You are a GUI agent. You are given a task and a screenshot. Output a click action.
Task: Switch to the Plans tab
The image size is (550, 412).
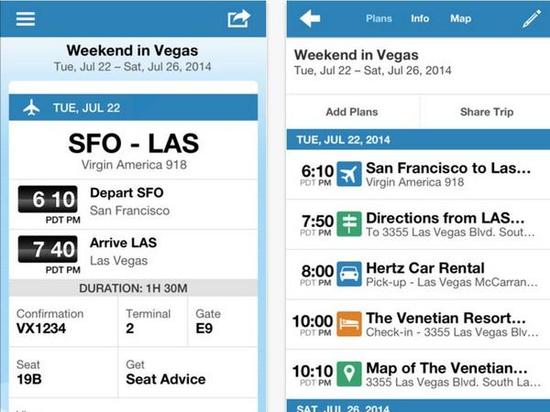[379, 19]
